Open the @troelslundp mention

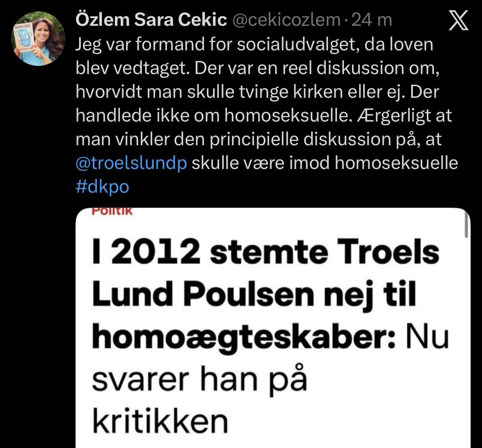[x=131, y=163]
